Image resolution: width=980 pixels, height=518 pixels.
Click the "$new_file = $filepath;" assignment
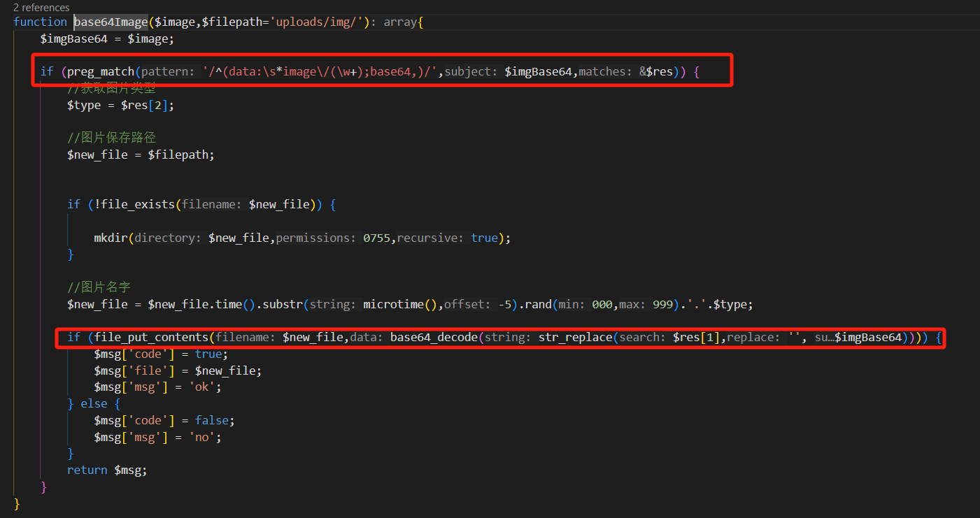[x=141, y=154]
